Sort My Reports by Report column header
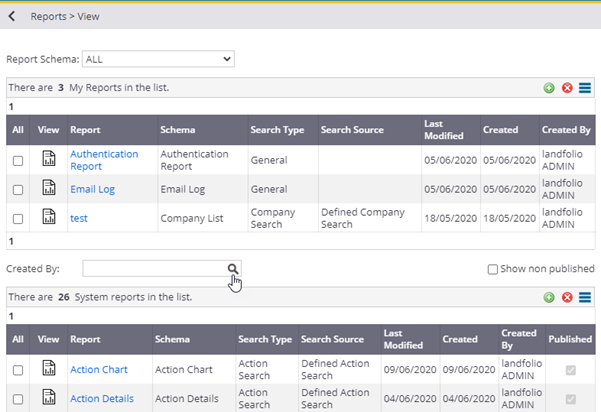 [85, 130]
